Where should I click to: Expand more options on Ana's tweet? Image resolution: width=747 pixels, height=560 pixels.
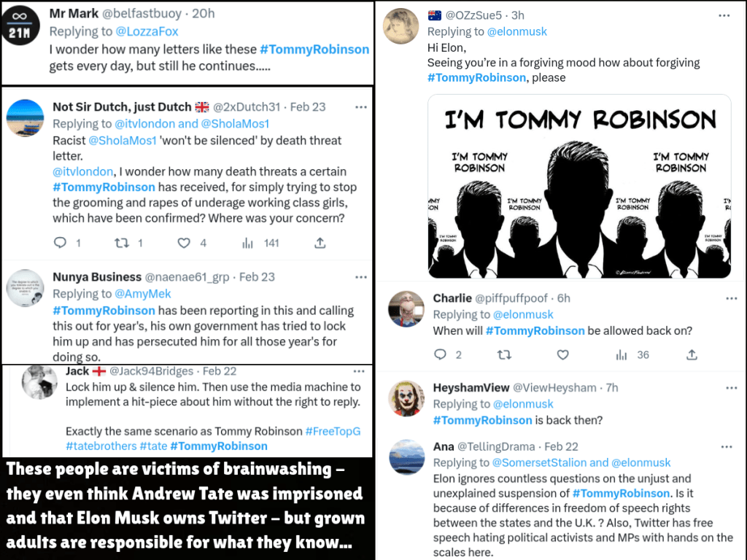(x=727, y=446)
